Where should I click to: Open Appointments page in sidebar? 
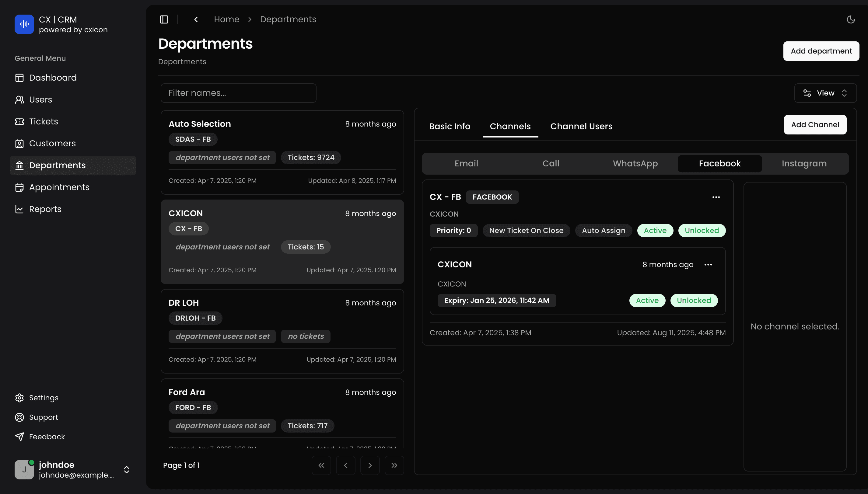tap(73, 187)
